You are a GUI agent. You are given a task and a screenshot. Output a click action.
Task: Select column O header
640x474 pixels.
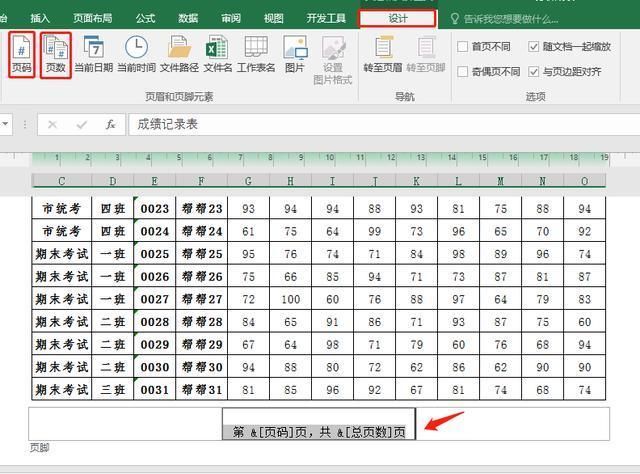(x=584, y=181)
